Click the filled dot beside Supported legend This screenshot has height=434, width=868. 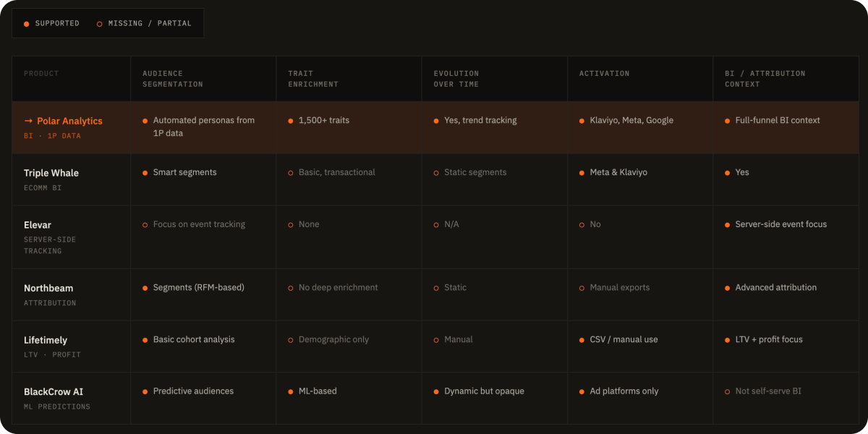[27, 24]
